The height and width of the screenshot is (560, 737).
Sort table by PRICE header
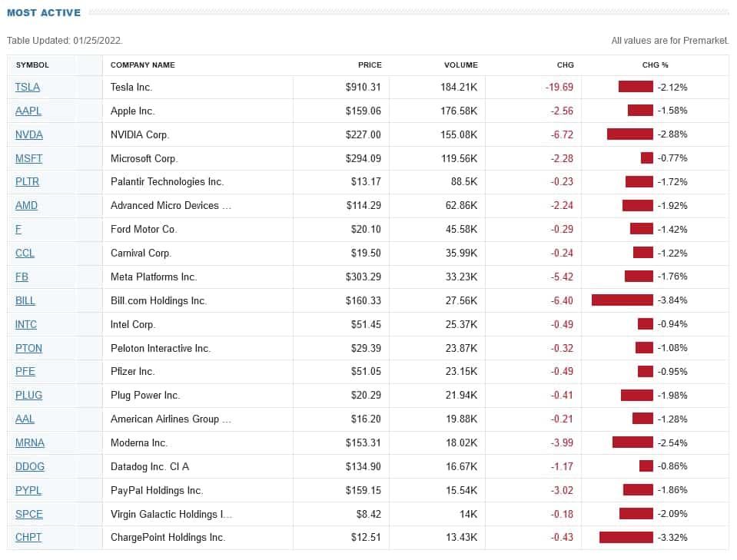pos(370,65)
